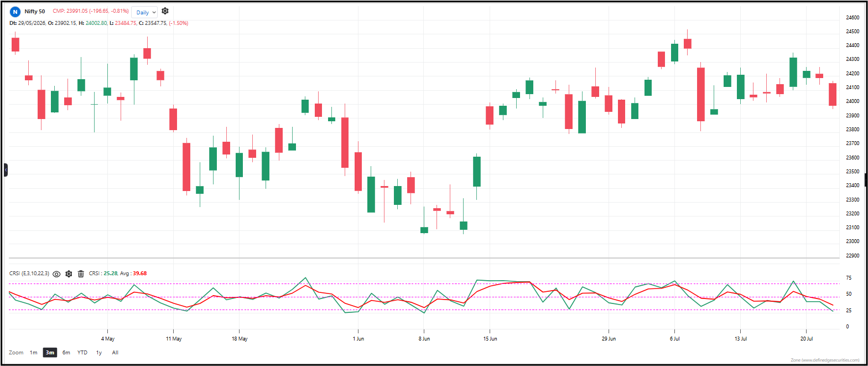The image size is (868, 366).
Task: Click the 15 Jun date axis label
Action: pos(490,339)
